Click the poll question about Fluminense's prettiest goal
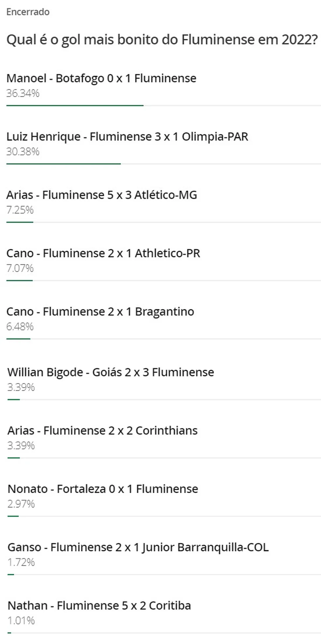The image size is (321, 644). pos(162,40)
